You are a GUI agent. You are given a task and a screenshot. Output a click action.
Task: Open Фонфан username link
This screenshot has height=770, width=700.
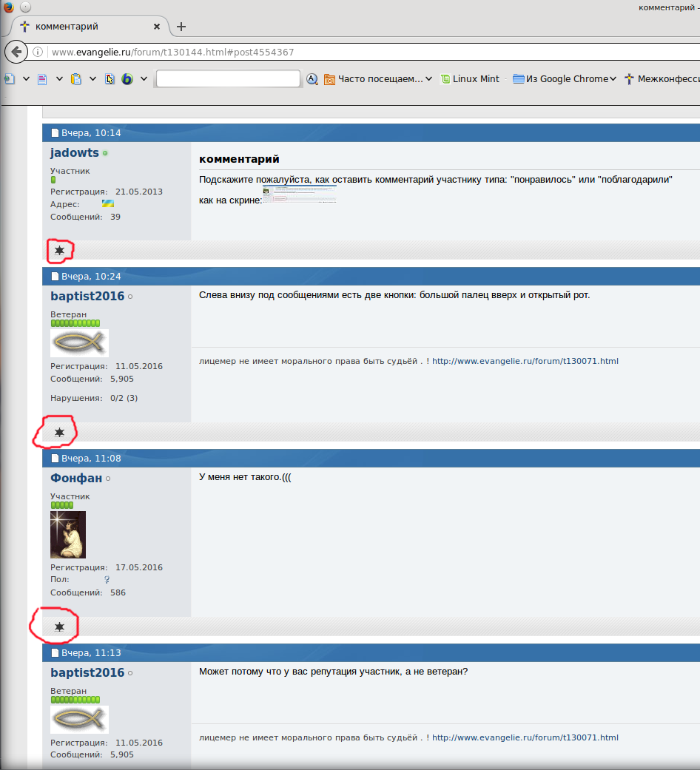pos(76,478)
